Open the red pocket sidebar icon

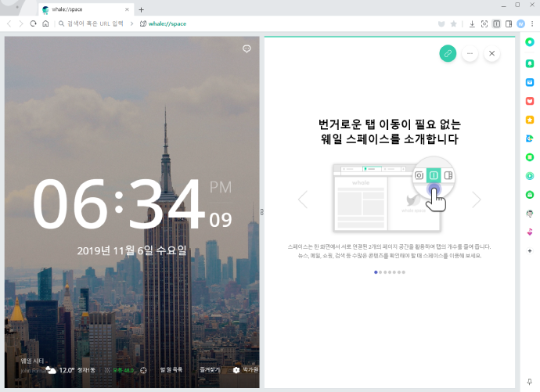click(x=530, y=101)
